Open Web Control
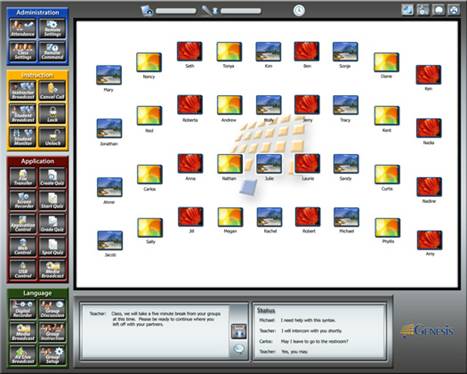The width and height of the screenshot is (467, 374). pos(23,246)
